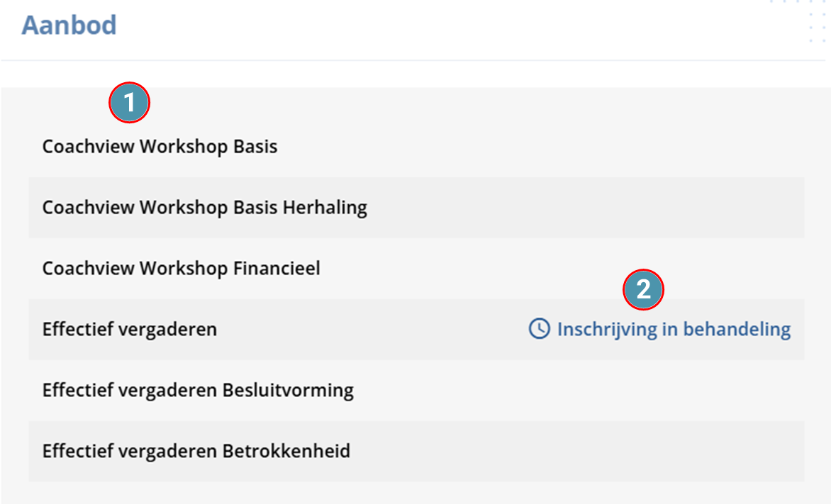Click the clock icon beside Inschrijving in behandeling
The height and width of the screenshot is (504, 831).
[539, 329]
